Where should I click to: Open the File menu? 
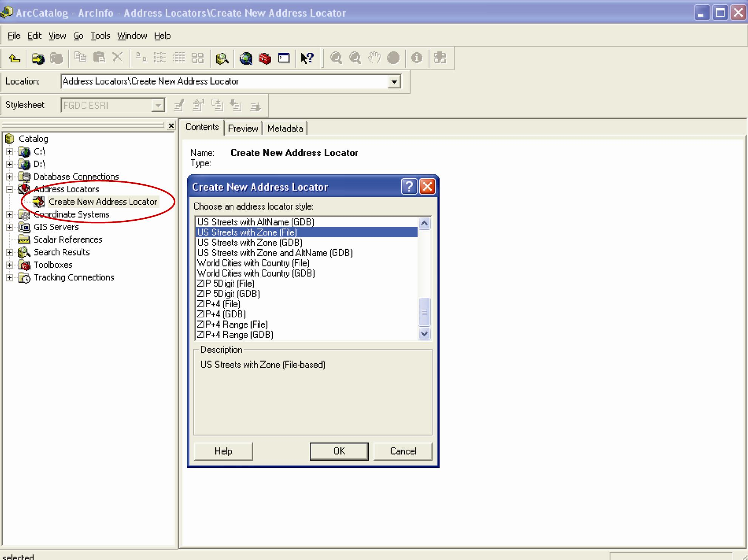[x=14, y=36]
